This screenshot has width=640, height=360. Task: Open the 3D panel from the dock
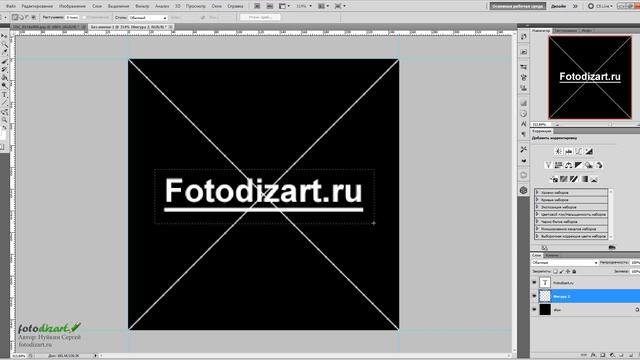pyautogui.click(x=524, y=190)
